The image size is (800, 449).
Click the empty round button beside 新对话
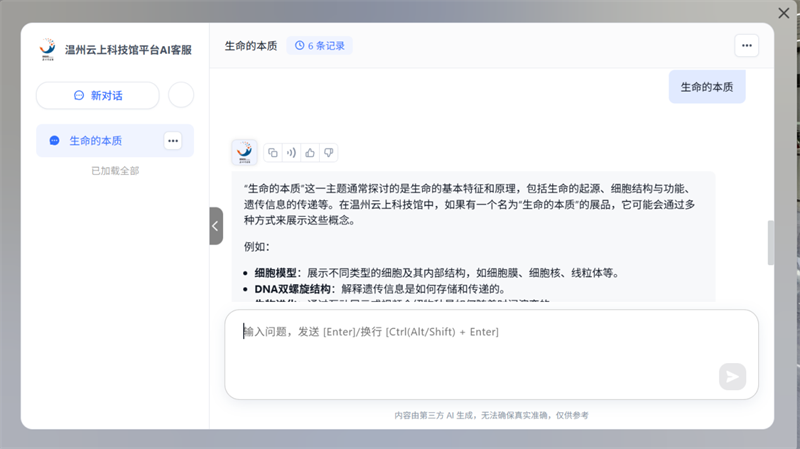pos(181,95)
